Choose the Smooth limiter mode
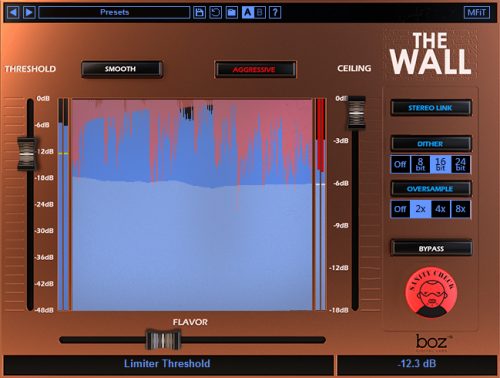Viewport: 500px width, 378px height. tap(122, 69)
